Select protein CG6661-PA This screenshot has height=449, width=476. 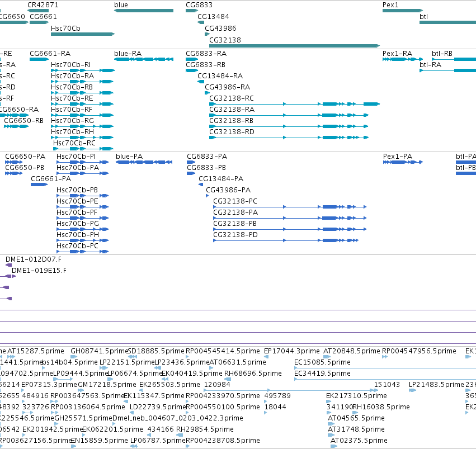[x=39, y=185]
